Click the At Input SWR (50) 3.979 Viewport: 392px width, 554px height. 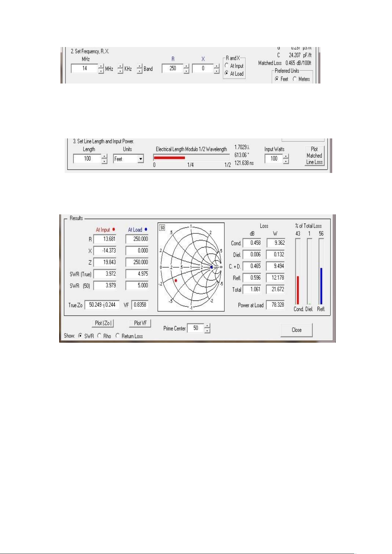point(105,285)
